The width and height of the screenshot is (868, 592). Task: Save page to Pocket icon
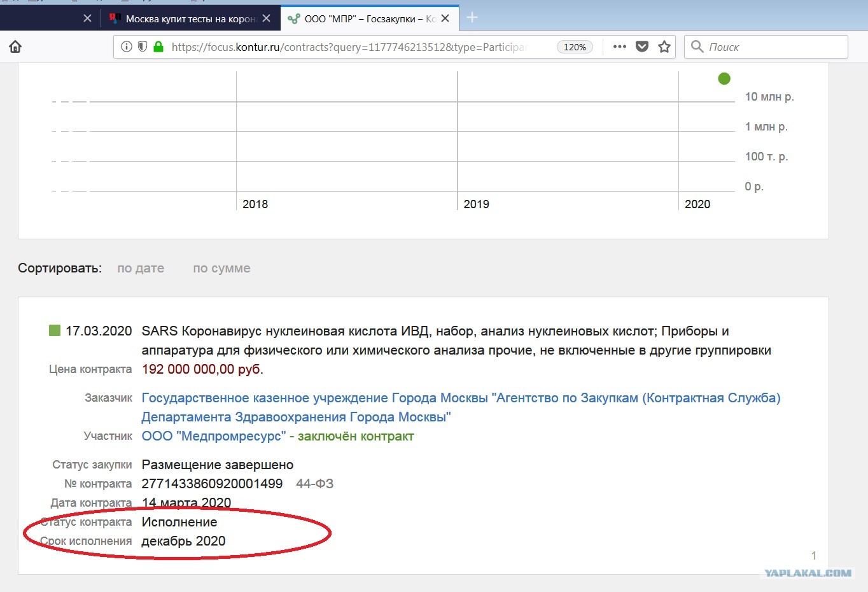(x=642, y=46)
